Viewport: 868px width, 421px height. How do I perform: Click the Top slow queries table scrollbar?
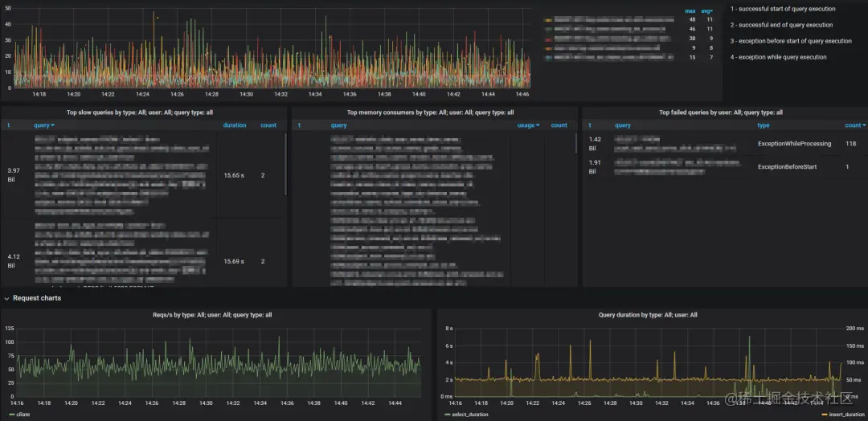tap(285, 164)
